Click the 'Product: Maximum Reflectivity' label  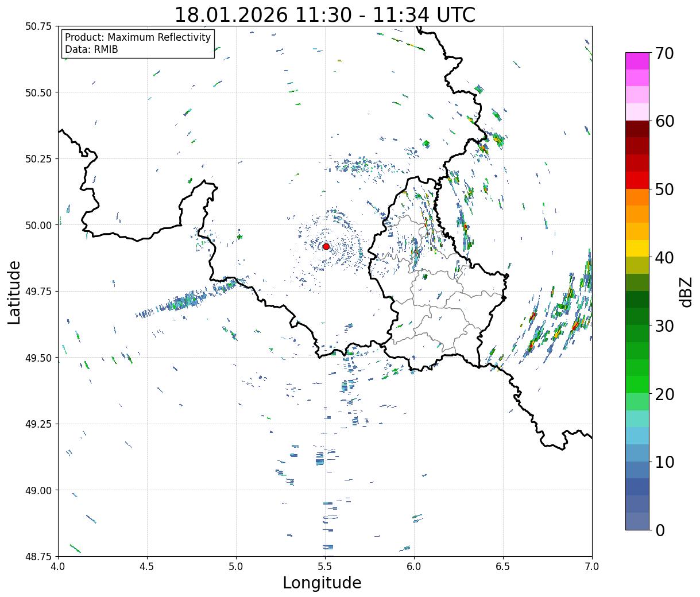coord(138,37)
